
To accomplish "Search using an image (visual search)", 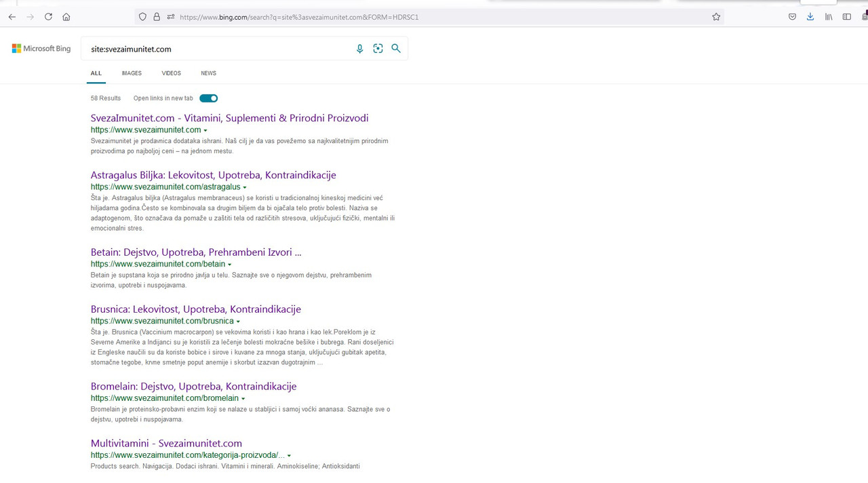I will pos(378,49).
